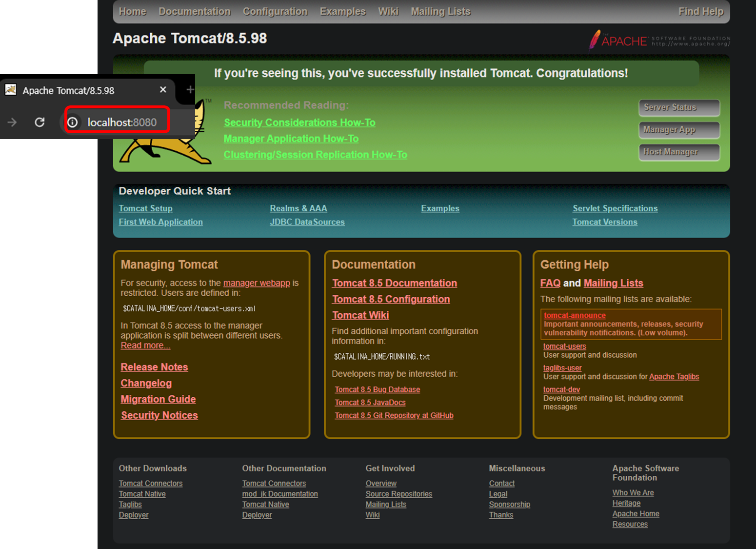This screenshot has width=756, height=549.
Task: Click the Apache Tomcat tab favicon
Action: pos(11,90)
